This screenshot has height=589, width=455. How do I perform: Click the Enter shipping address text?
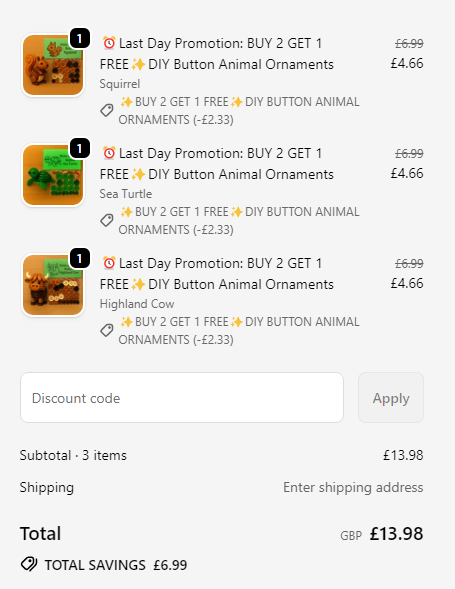click(x=353, y=487)
